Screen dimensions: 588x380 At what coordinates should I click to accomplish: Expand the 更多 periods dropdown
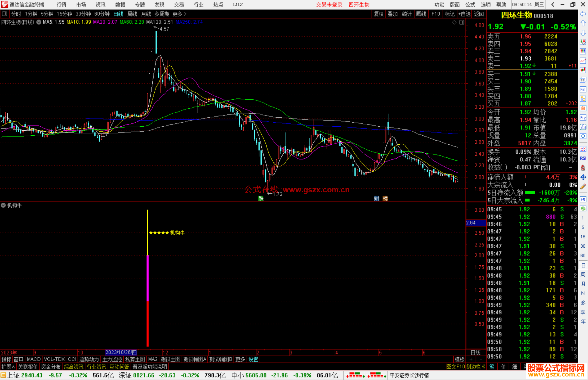pos(179,14)
